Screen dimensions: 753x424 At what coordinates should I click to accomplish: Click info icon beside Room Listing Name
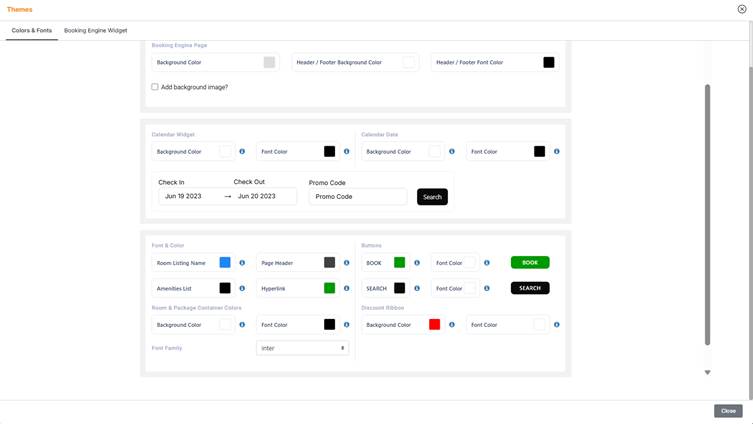point(242,263)
